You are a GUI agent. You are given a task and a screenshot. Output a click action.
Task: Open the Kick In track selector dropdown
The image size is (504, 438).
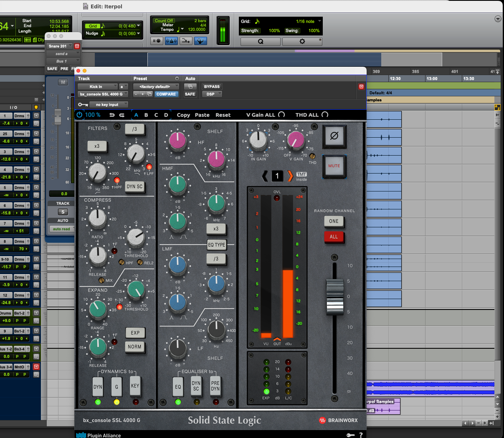[x=98, y=87]
